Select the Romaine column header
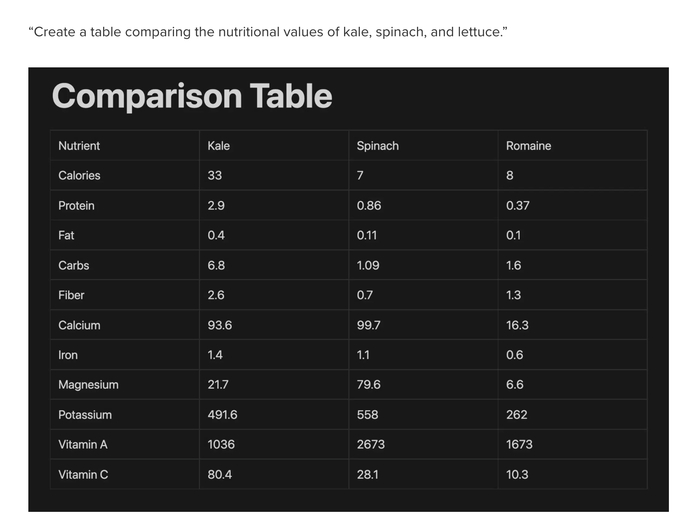The image size is (700, 530). tap(528, 146)
